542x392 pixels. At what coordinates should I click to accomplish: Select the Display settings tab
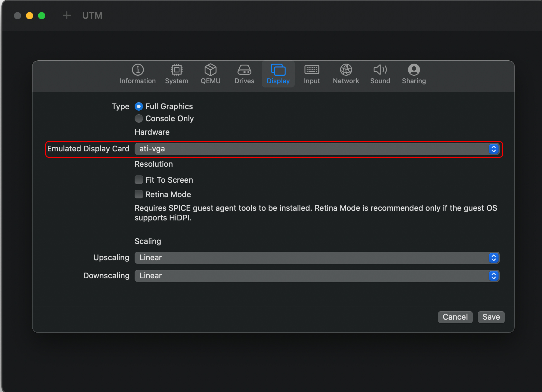(x=278, y=74)
